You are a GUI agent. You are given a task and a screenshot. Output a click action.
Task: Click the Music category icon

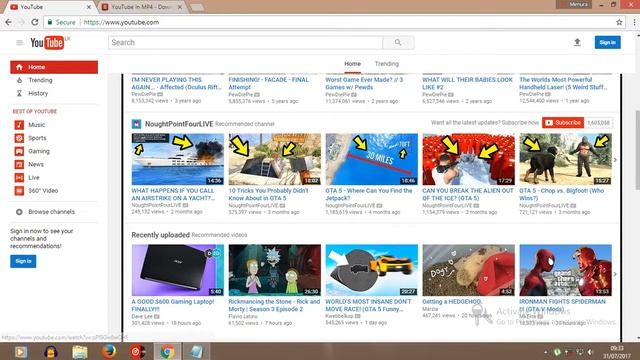pyautogui.click(x=19, y=124)
